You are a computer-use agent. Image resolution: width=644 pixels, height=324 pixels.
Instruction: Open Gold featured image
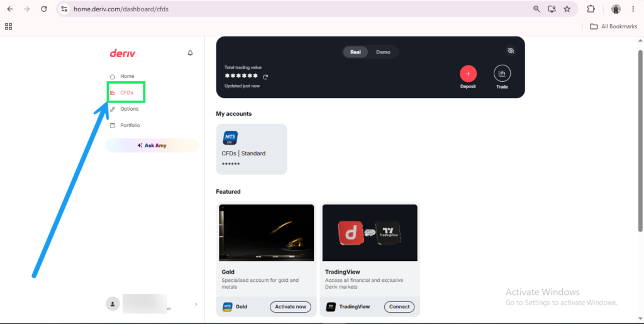266,232
